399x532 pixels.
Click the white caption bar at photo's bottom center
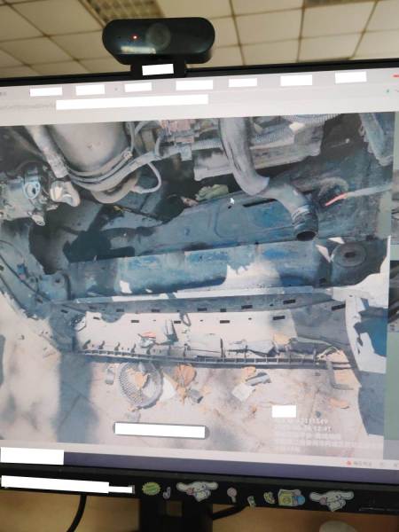pyautogui.click(x=160, y=431)
